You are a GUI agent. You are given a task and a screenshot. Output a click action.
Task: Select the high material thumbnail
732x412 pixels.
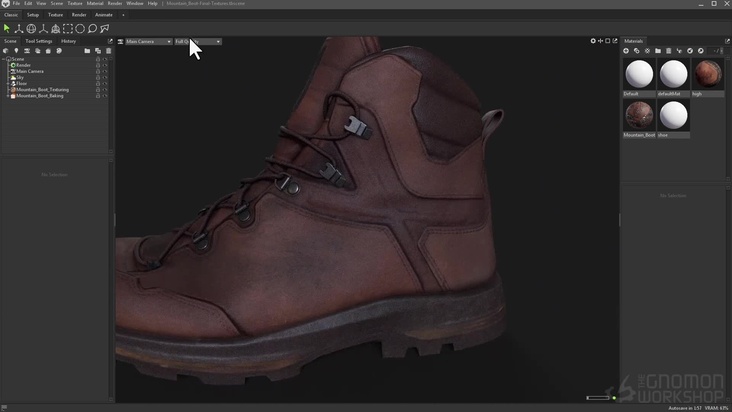(x=708, y=74)
